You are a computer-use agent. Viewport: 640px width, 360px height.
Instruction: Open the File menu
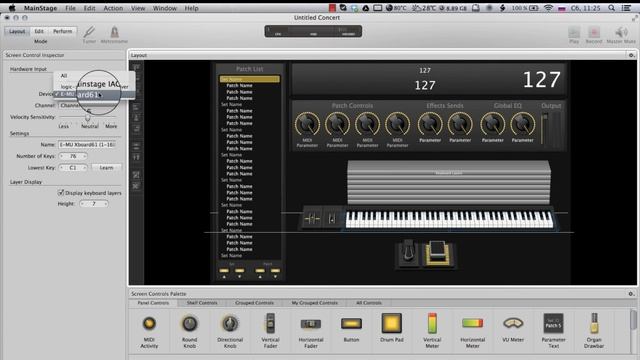(70, 8)
